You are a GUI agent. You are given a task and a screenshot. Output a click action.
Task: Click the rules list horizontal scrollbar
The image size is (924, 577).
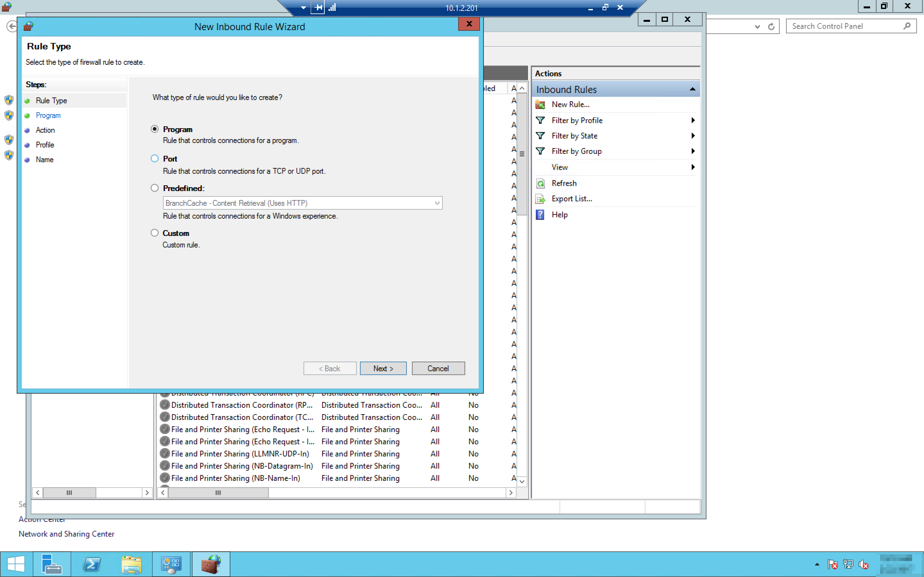[218, 493]
